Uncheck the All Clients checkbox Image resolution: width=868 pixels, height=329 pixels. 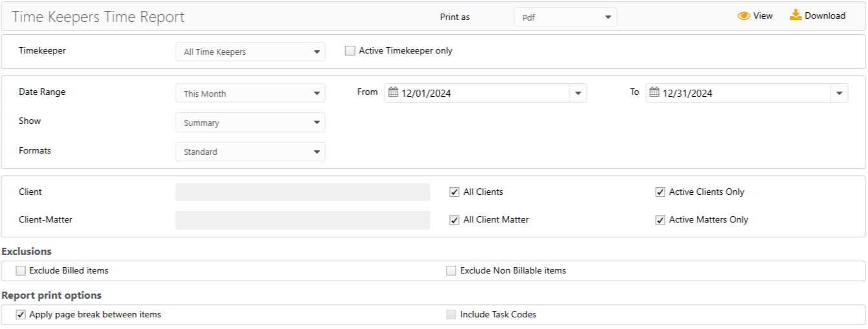(454, 192)
